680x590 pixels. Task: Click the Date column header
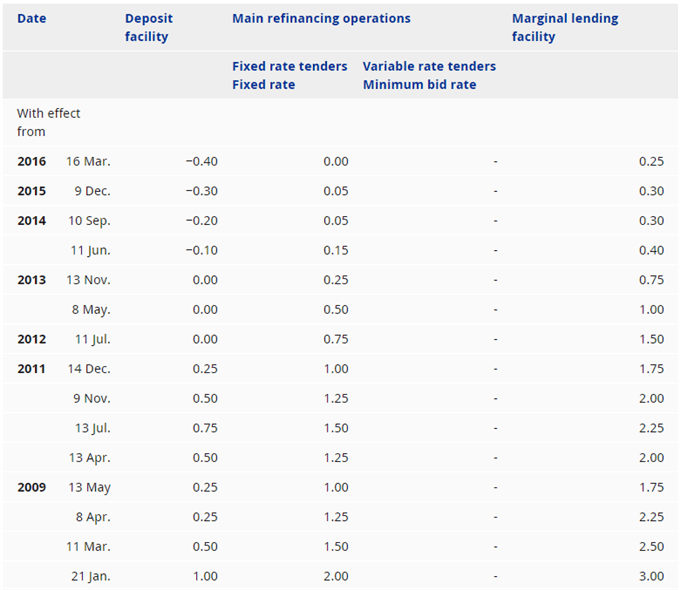(x=32, y=19)
